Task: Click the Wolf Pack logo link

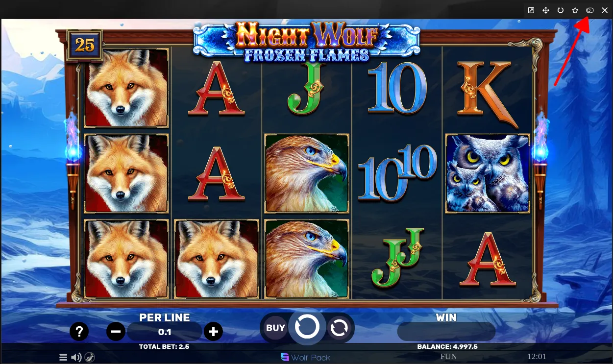Action: point(306,357)
